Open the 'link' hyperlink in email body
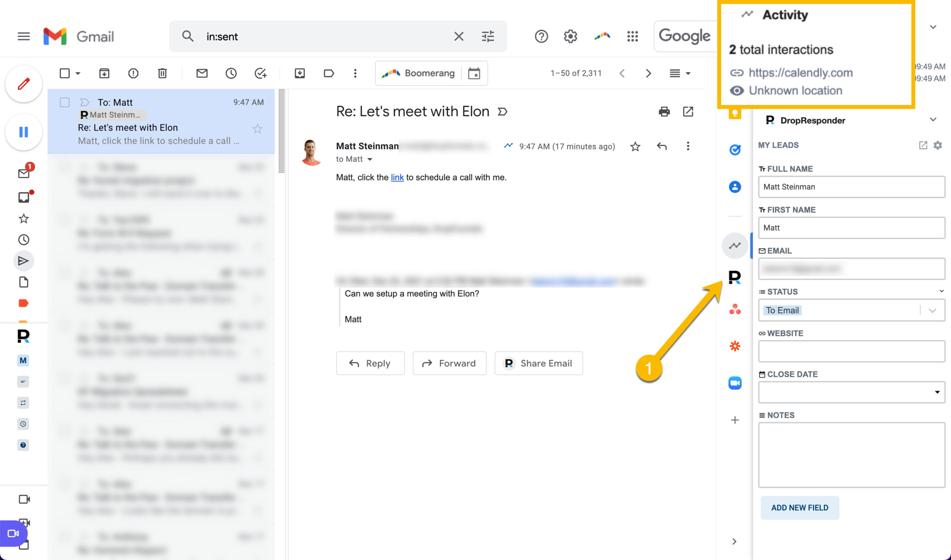 coord(397,178)
